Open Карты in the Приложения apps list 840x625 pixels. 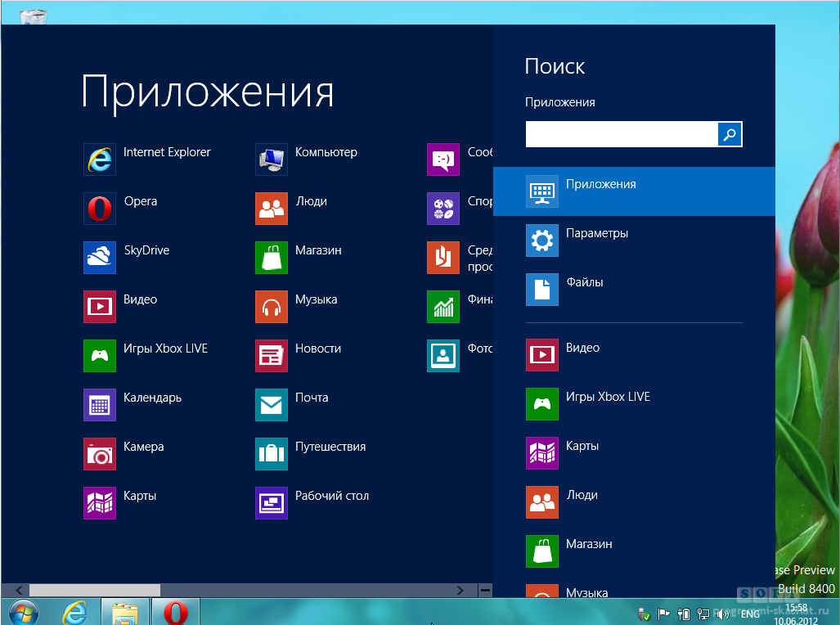coord(100,503)
